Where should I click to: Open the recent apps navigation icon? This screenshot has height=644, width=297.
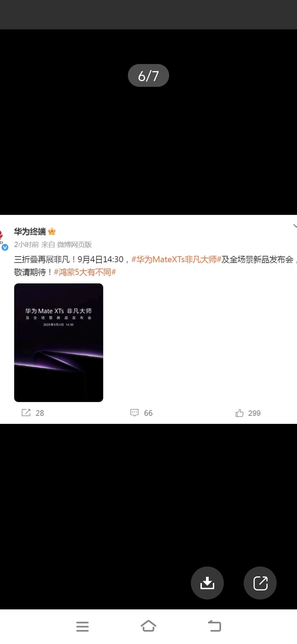tap(82, 626)
